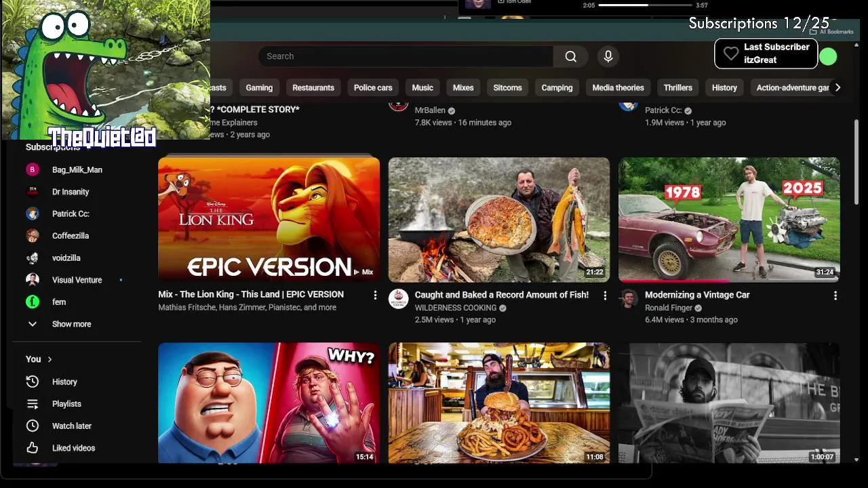The image size is (868, 488).
Task: Open WILDERNESS COOKING channel name
Action: pos(456,308)
